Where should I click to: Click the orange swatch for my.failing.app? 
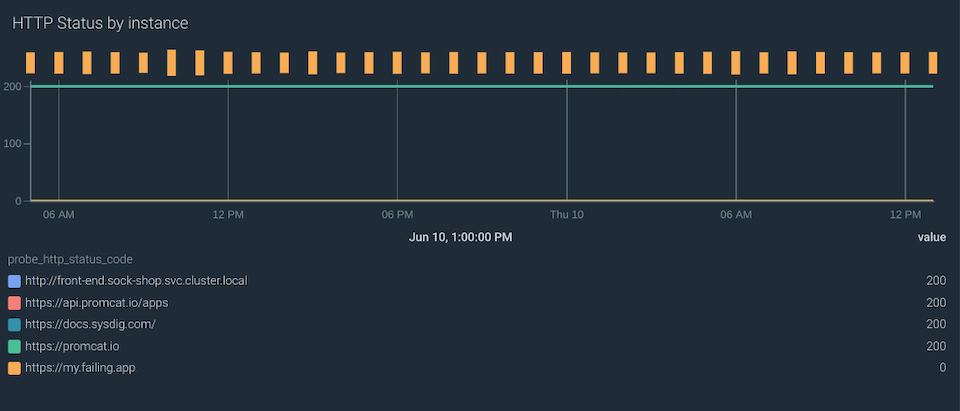14,368
